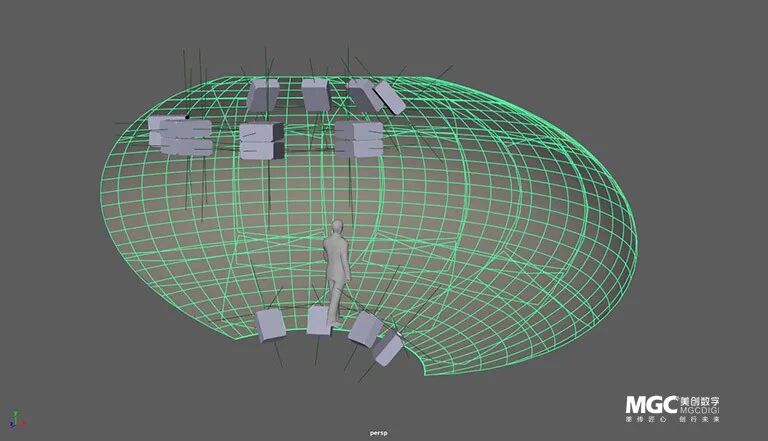Select the right stacked box in the middle row
The width and height of the screenshot is (768, 441).
click(x=358, y=138)
